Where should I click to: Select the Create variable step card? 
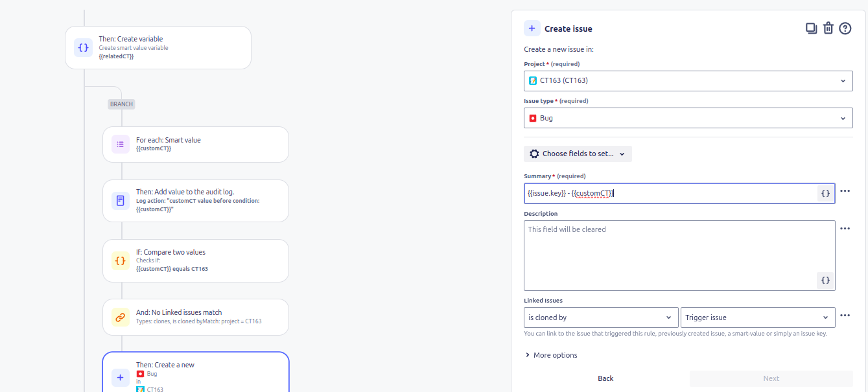[158, 47]
